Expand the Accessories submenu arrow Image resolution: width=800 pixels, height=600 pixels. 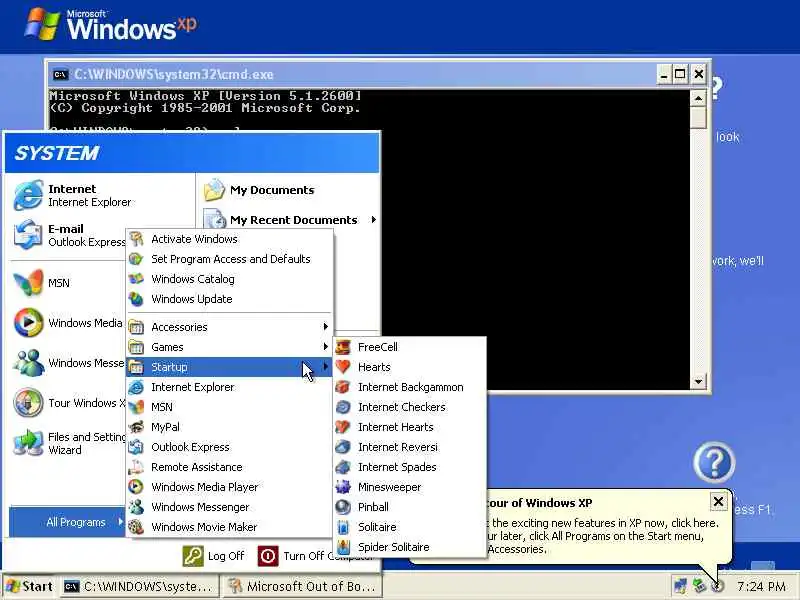pyautogui.click(x=325, y=327)
